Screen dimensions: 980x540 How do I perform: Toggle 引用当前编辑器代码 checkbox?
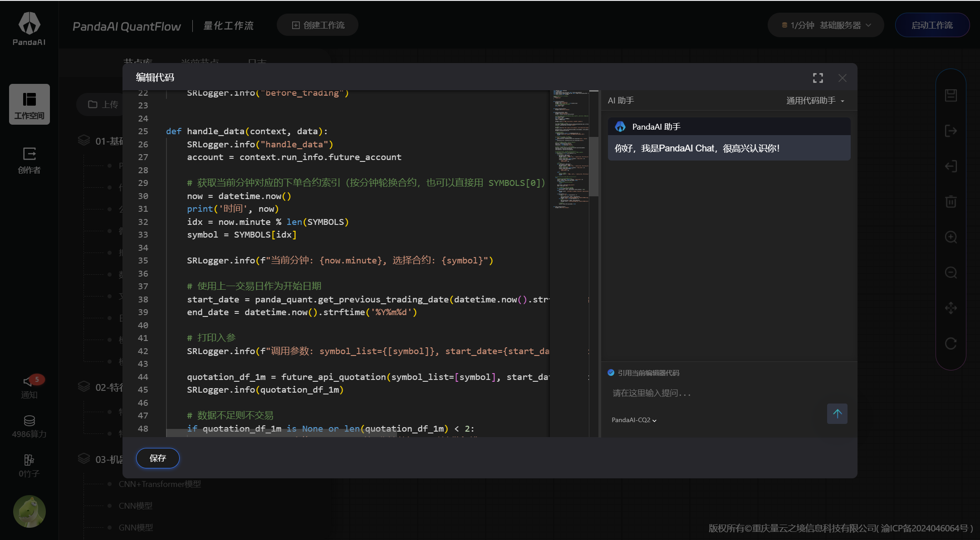(611, 373)
